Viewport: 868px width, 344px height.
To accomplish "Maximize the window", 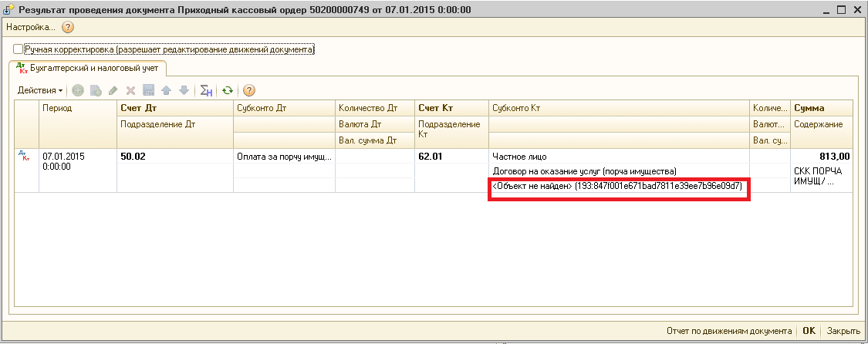I will tap(842, 9).
